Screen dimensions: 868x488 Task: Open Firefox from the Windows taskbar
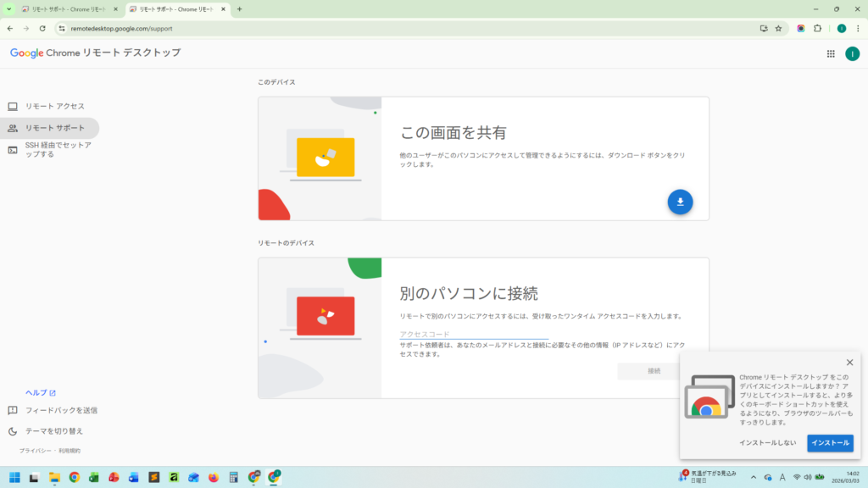(x=213, y=477)
